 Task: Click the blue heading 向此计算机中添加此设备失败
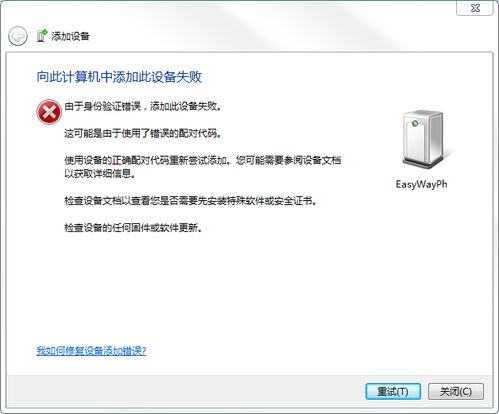click(119, 77)
